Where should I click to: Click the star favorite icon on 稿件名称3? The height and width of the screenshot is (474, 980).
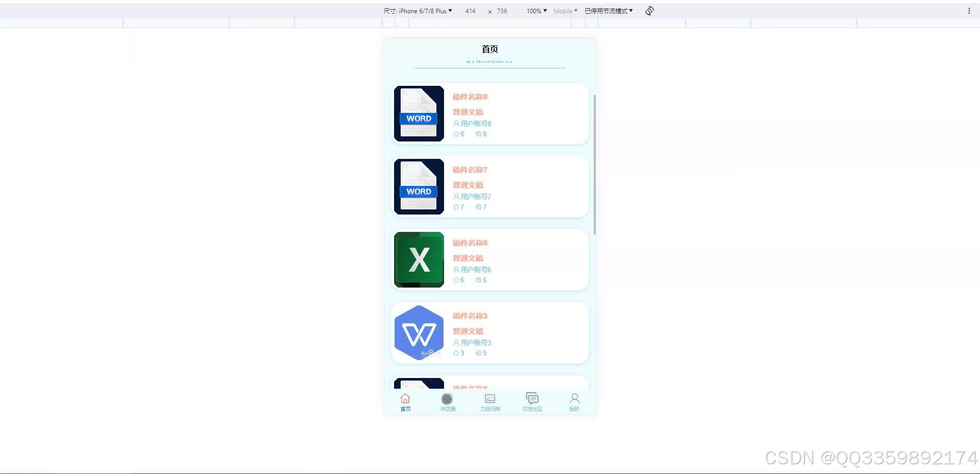point(456,353)
